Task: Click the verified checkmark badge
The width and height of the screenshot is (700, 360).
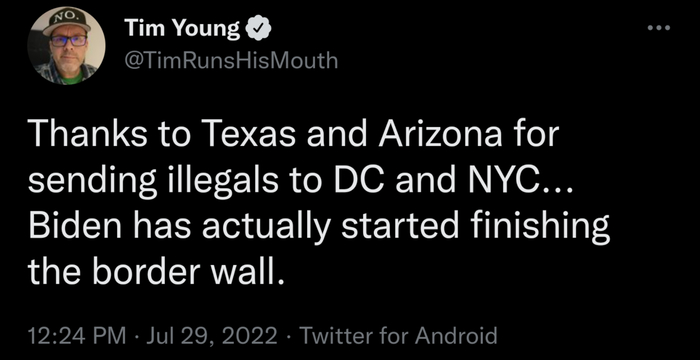Action: (x=255, y=29)
